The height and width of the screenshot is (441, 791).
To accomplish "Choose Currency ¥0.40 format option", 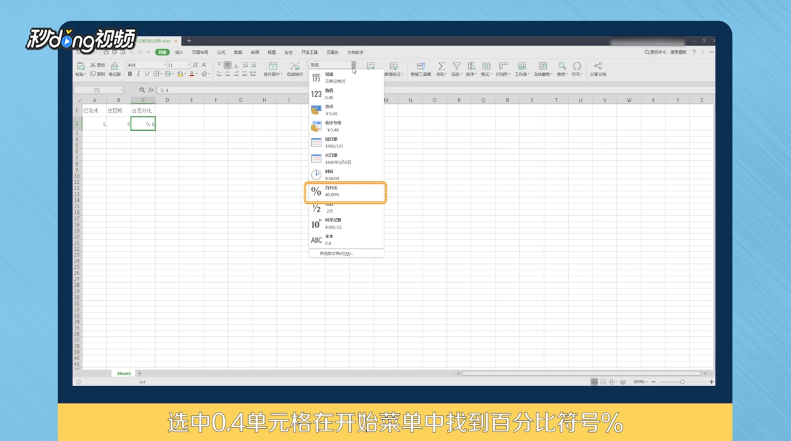I will coord(346,110).
